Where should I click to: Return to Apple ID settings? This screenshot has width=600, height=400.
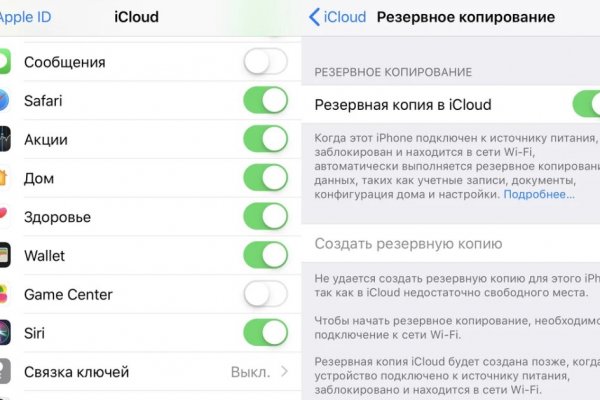[x=25, y=17]
